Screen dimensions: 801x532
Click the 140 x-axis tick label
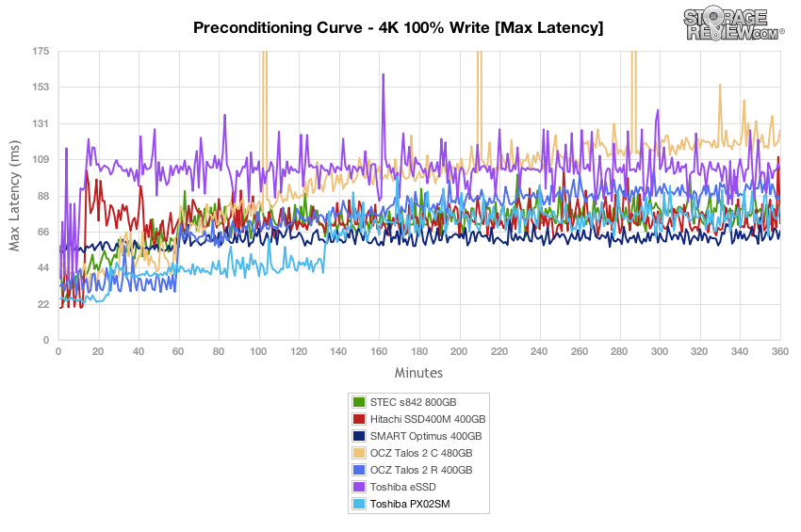click(x=338, y=351)
